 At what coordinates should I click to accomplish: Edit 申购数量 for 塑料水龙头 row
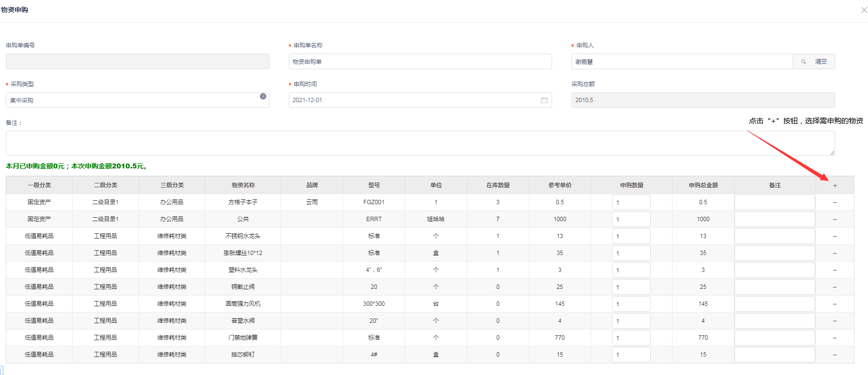(631, 270)
